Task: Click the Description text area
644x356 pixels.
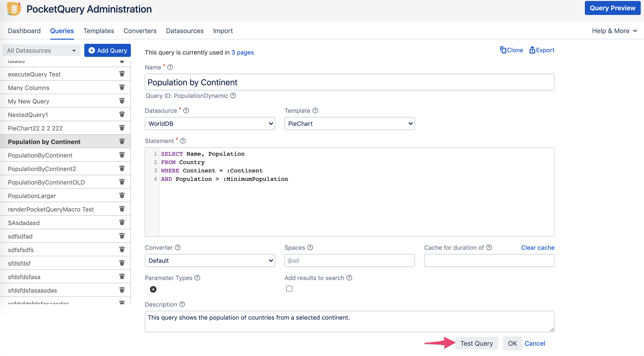Action: click(350, 322)
